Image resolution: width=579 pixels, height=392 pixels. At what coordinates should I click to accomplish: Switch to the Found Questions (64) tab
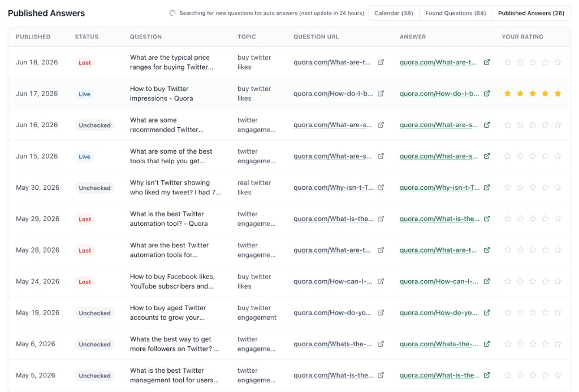(456, 14)
